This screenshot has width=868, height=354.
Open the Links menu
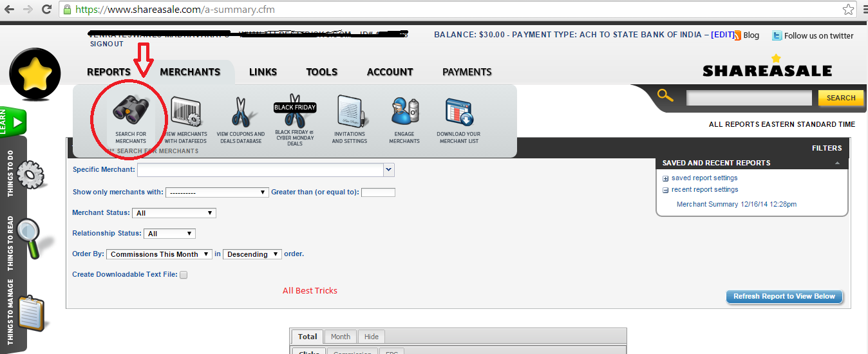coord(263,72)
